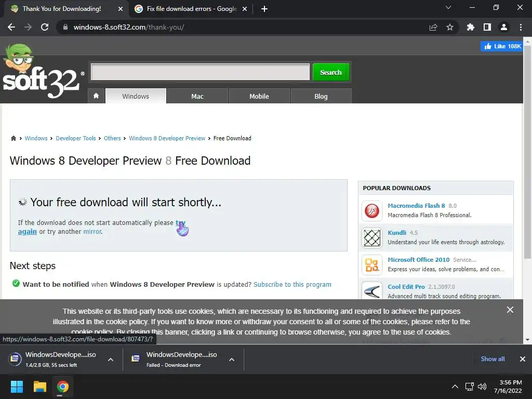The image size is (532, 399).
Task: Click the Microsoft Office 2010 icon
Action: (372, 264)
